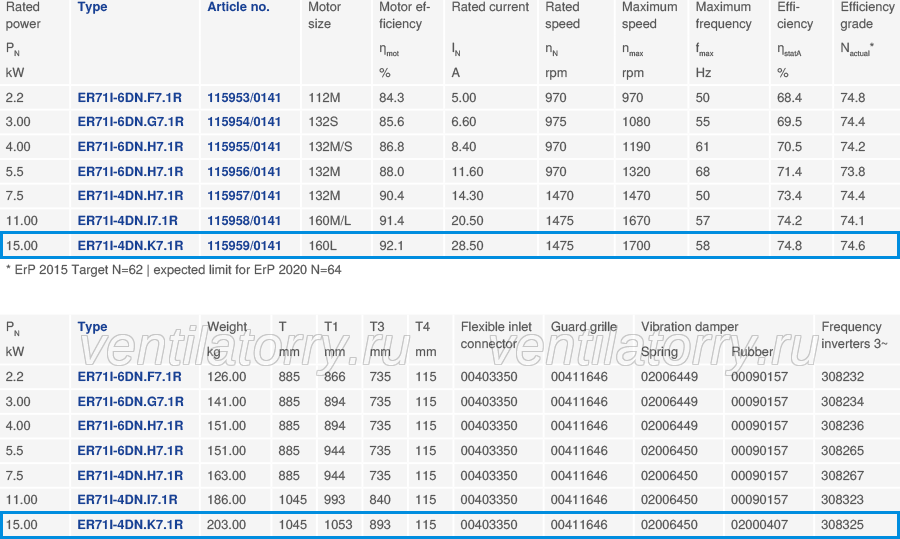900x539 pixels.
Task: Open ER71I-6DN.H7.1R link in 4.00 kW top row
Action: click(130, 147)
